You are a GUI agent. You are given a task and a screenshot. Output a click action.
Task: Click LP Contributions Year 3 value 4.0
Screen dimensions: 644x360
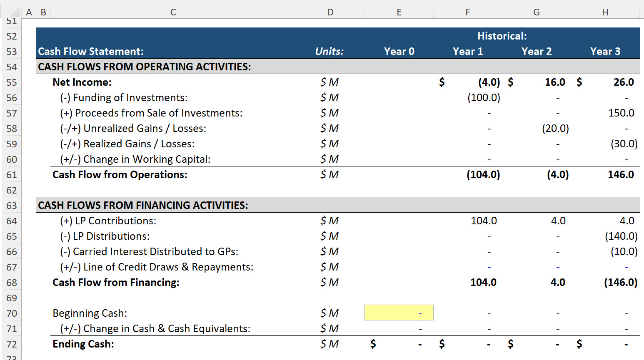pyautogui.click(x=627, y=221)
